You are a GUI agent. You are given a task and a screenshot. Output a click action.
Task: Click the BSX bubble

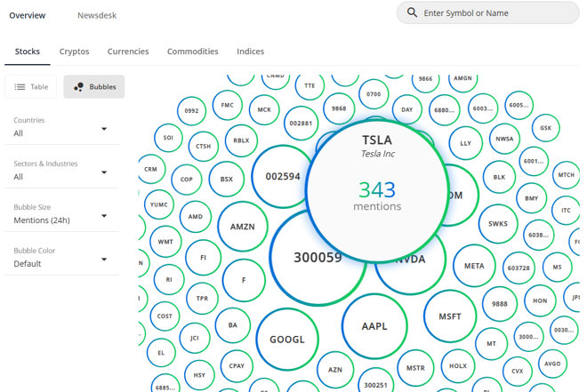click(227, 180)
